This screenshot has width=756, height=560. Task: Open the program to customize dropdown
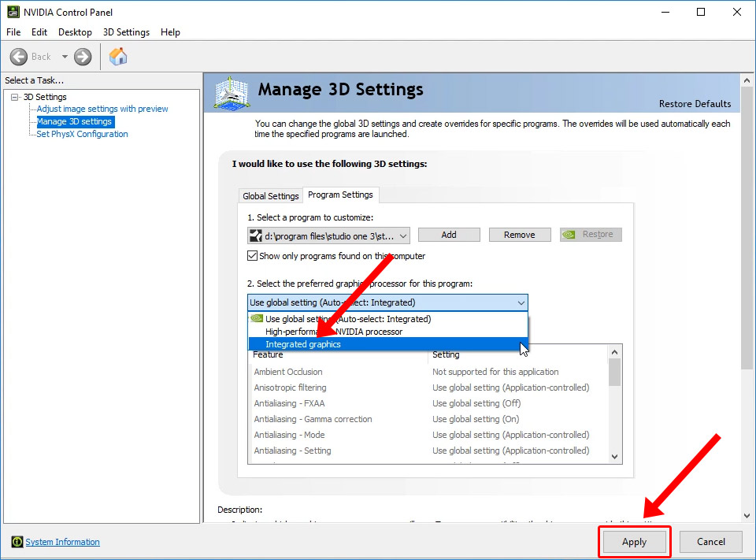(403, 235)
